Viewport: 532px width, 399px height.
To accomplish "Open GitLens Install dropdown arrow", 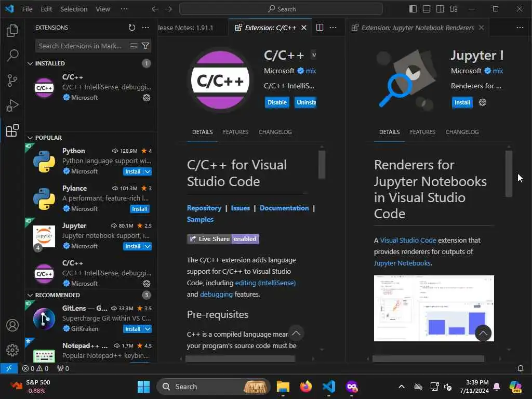I will tap(148, 329).
